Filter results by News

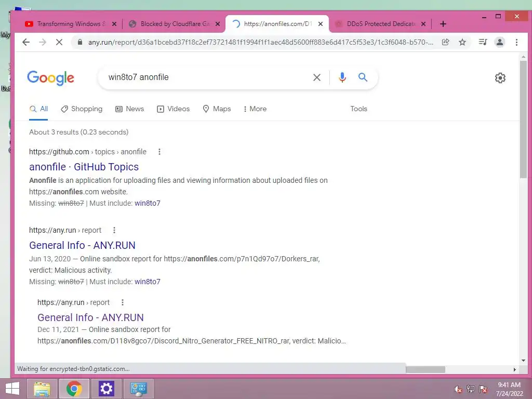pyautogui.click(x=129, y=109)
